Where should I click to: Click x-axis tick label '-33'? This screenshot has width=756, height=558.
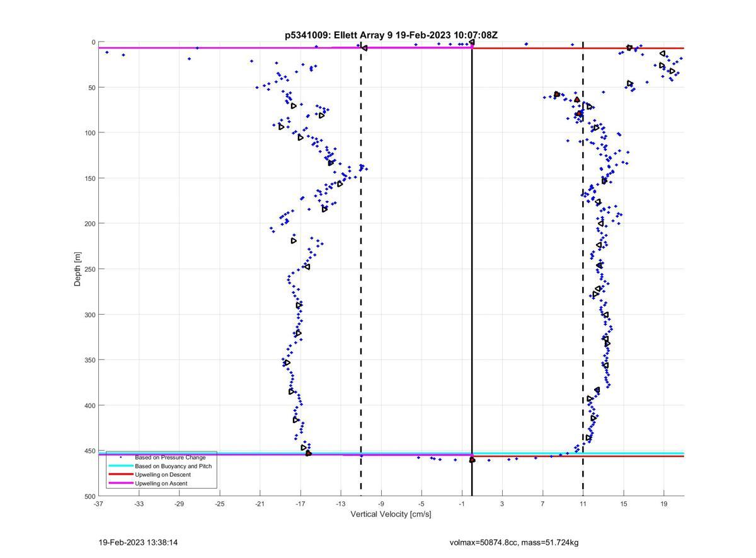coord(139,504)
